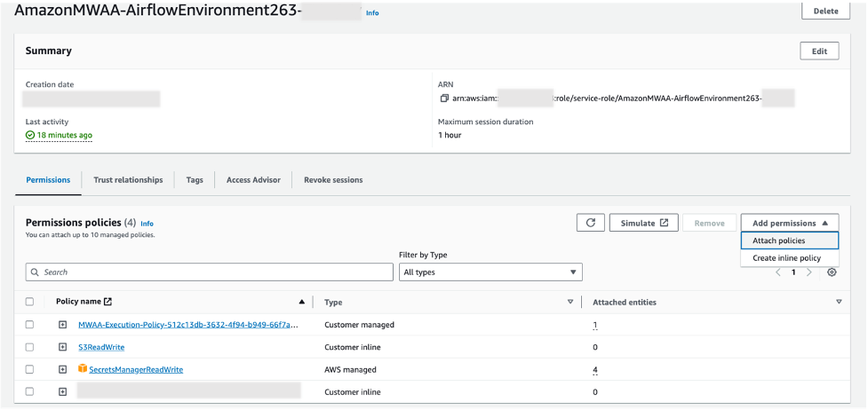Check the SecretsManagerReadWrite row checkbox

coord(30,369)
